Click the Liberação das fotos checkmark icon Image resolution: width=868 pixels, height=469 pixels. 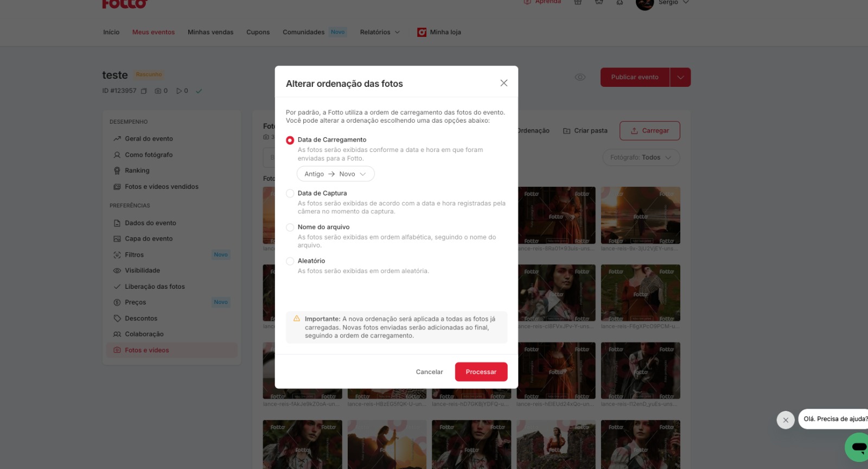click(x=117, y=287)
